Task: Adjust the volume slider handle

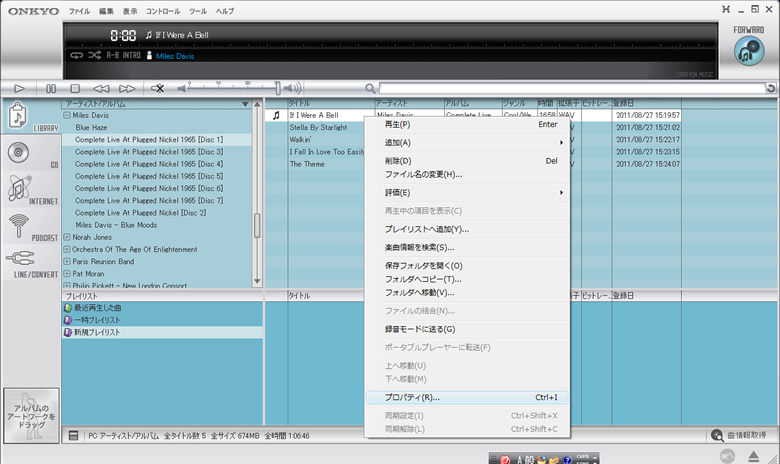Action: click(278, 88)
